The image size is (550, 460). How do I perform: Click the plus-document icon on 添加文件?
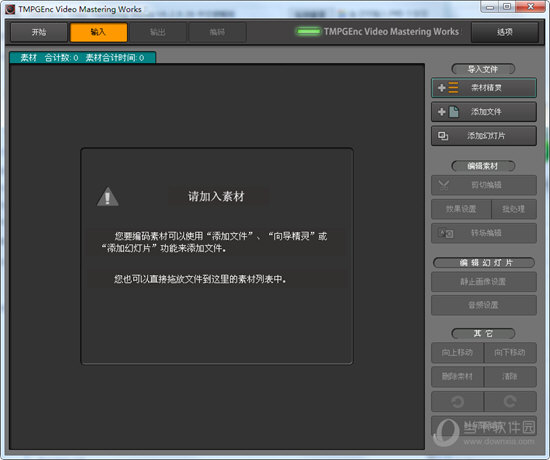(448, 112)
